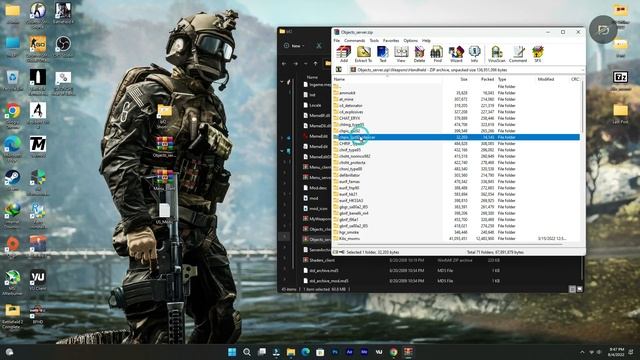Click the SFX toolbar icon in WinRAR
This screenshot has width=640, height=360.
[538, 54]
